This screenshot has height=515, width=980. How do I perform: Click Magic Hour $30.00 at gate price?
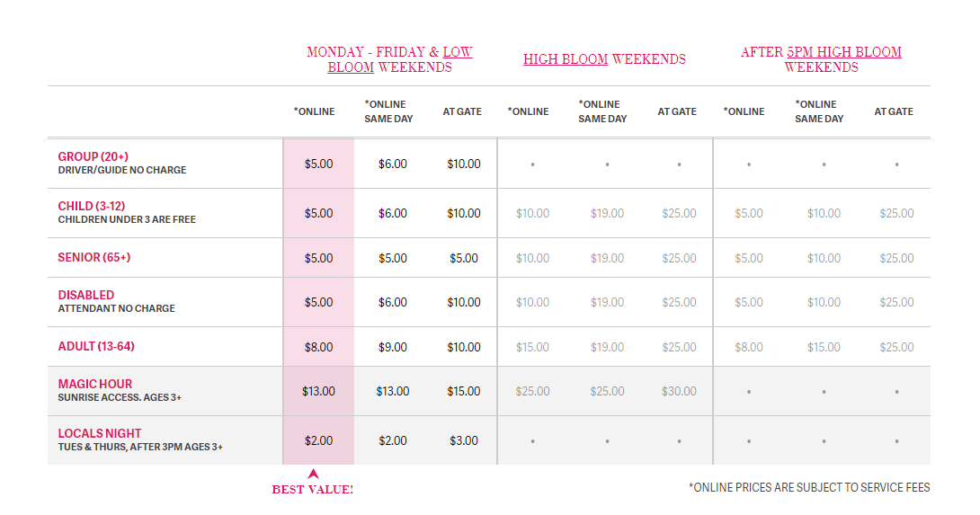pyautogui.click(x=679, y=391)
